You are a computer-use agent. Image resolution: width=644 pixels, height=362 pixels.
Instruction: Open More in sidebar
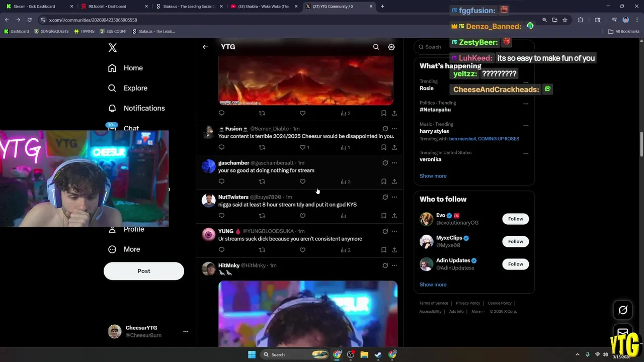(x=124, y=249)
